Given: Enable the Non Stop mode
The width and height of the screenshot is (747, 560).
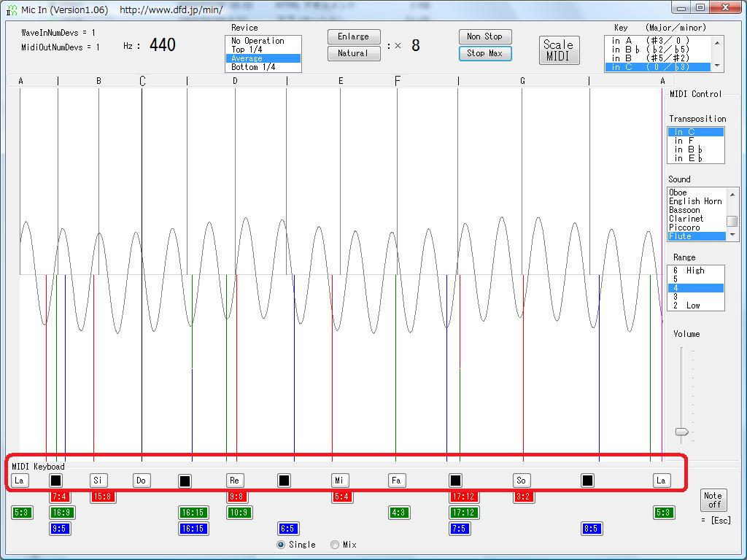Looking at the screenshot, I should [485, 36].
